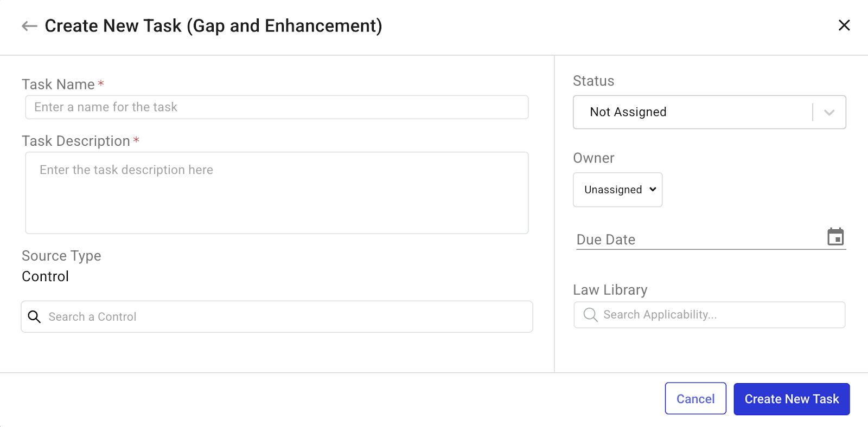
Task: Click the magnifier icon in Control search
Action: [34, 317]
